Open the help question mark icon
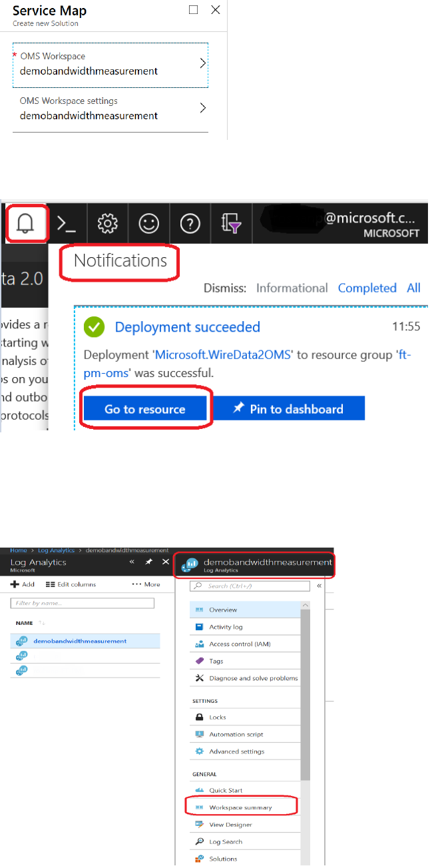Screen dimensions: 430x868 (x=190, y=224)
